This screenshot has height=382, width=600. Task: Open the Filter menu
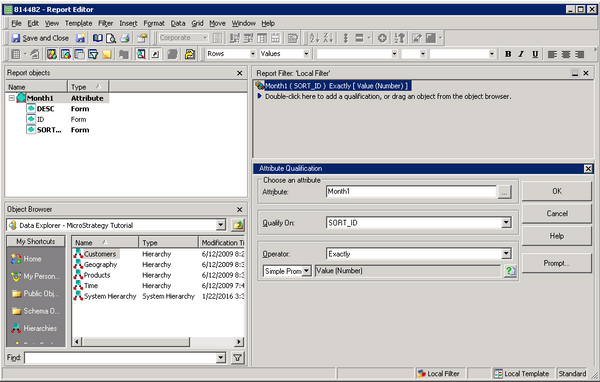pyautogui.click(x=106, y=23)
